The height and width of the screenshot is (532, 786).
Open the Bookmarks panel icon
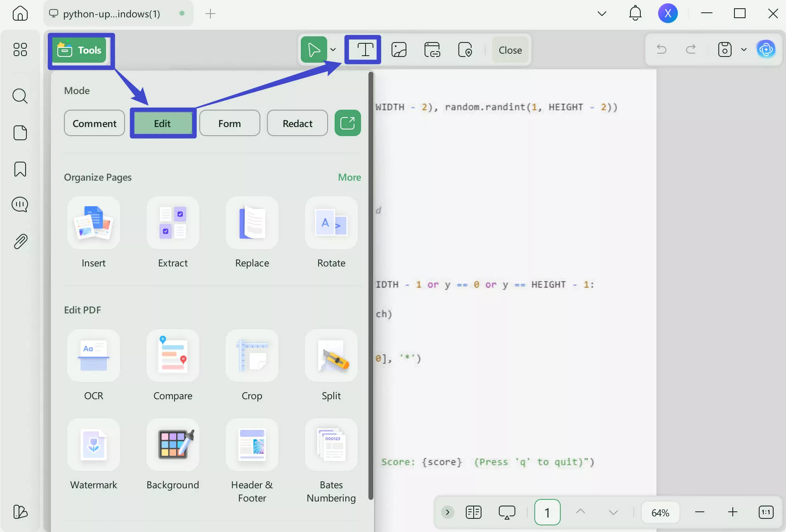click(20, 169)
